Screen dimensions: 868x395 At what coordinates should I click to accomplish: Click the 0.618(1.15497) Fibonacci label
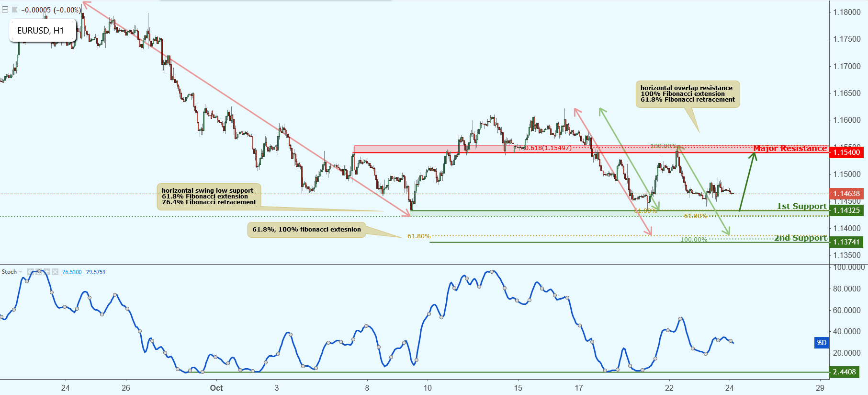548,148
